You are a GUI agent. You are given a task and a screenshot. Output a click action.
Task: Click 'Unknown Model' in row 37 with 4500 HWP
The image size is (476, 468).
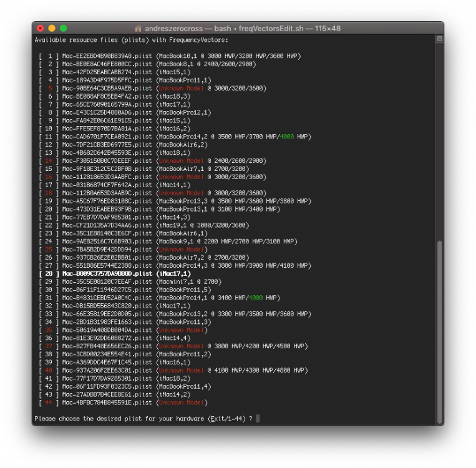coord(182,346)
